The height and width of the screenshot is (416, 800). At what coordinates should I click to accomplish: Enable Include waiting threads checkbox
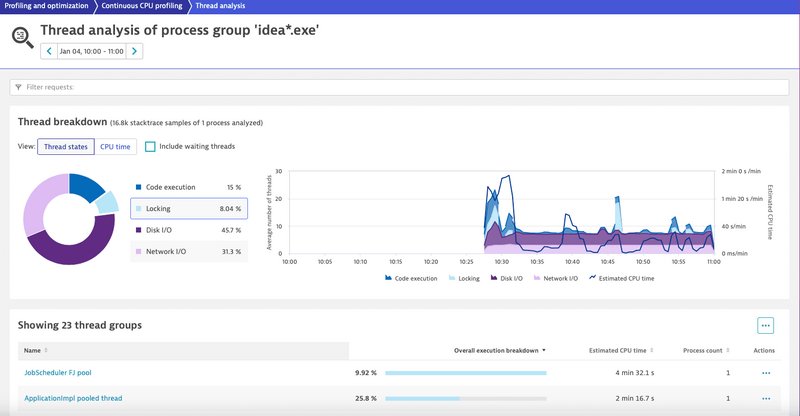tap(150, 147)
